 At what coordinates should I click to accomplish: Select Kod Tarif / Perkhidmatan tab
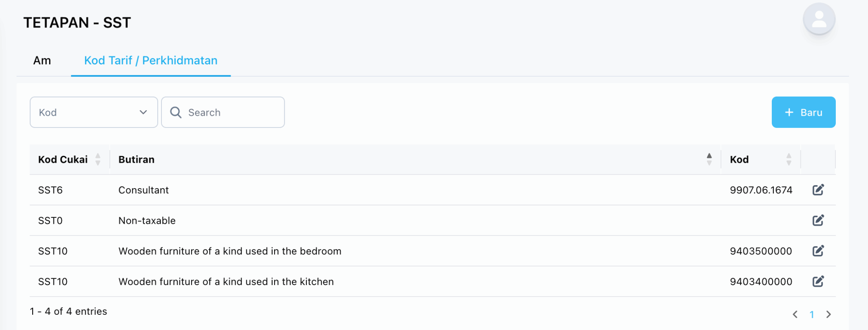(x=150, y=61)
